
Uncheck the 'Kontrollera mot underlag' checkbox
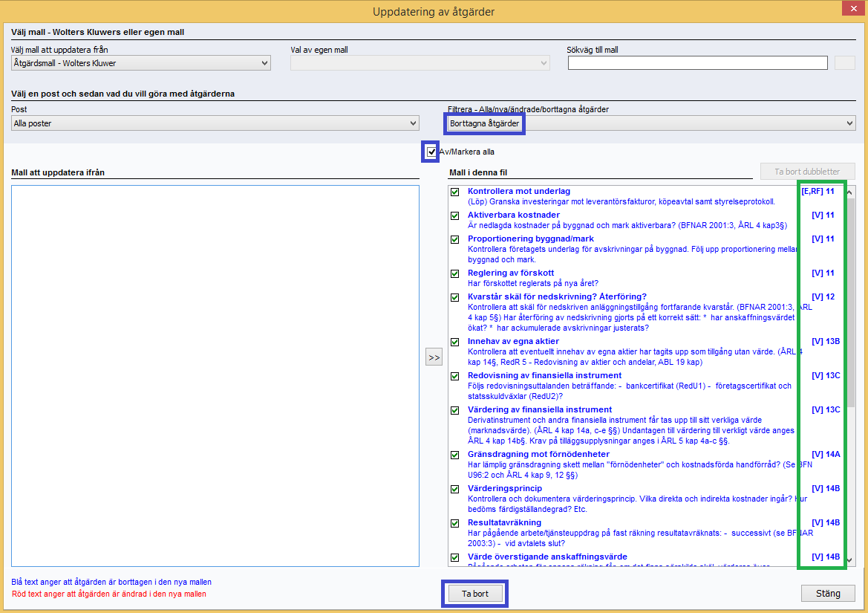[455, 192]
